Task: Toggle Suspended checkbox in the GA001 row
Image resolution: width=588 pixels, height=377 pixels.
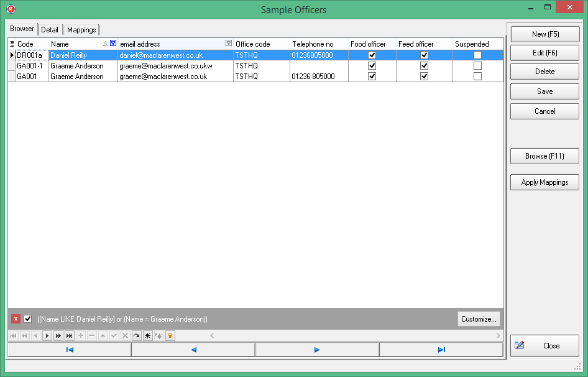Action: click(x=477, y=77)
